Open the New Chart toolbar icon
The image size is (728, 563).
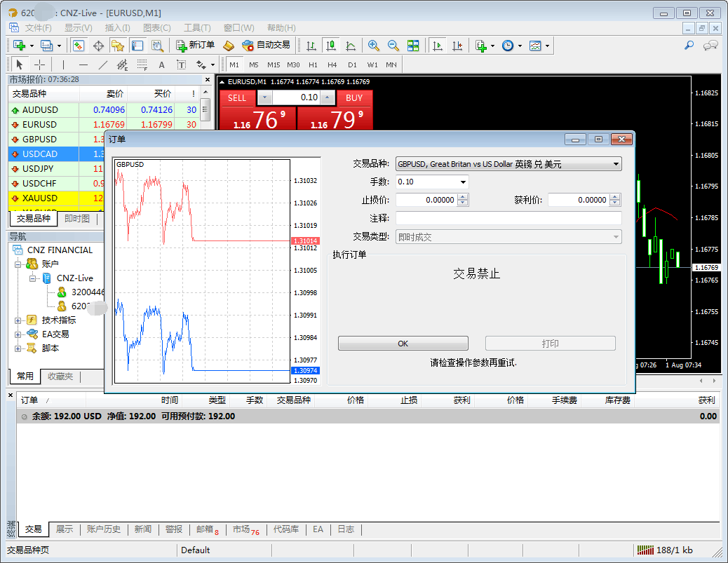pos(20,46)
